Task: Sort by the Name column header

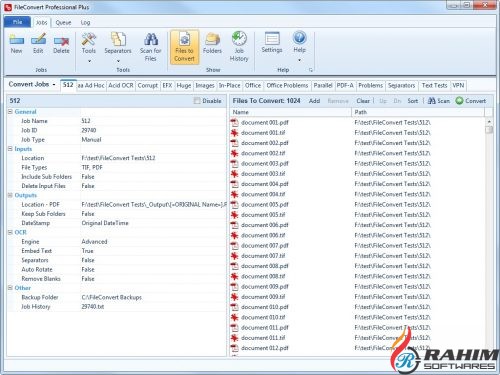Action: coord(290,112)
